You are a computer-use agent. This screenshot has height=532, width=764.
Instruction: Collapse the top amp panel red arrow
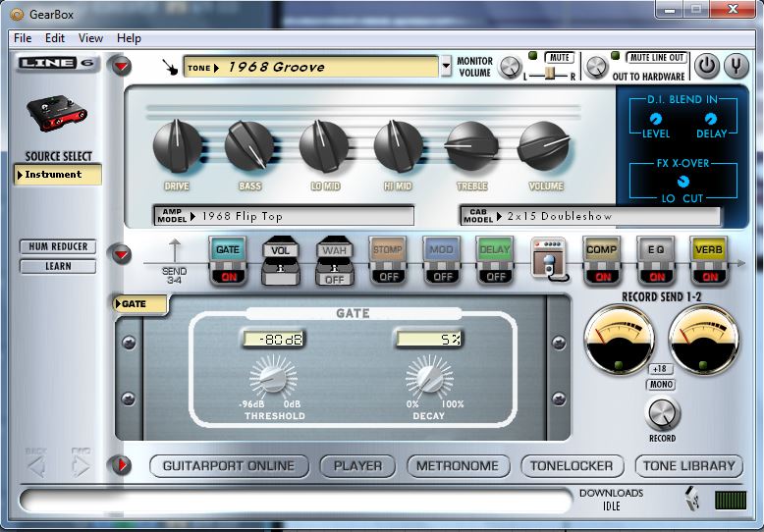(x=122, y=66)
